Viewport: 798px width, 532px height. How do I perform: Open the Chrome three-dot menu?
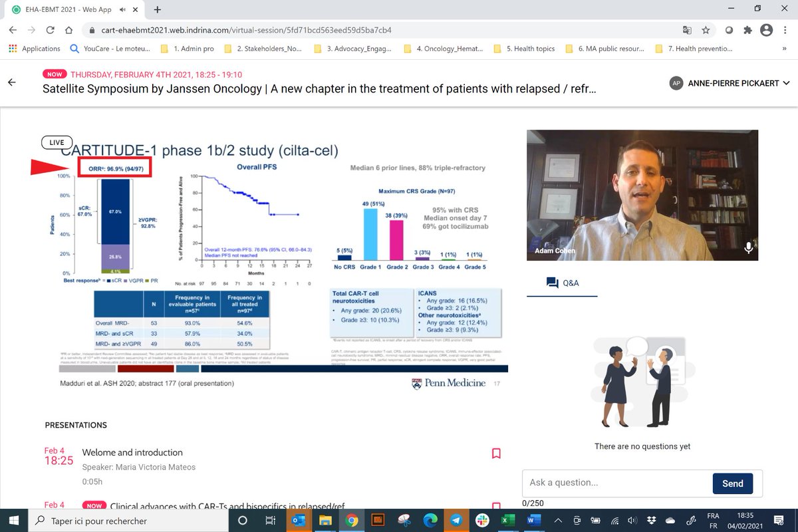[x=785, y=31]
